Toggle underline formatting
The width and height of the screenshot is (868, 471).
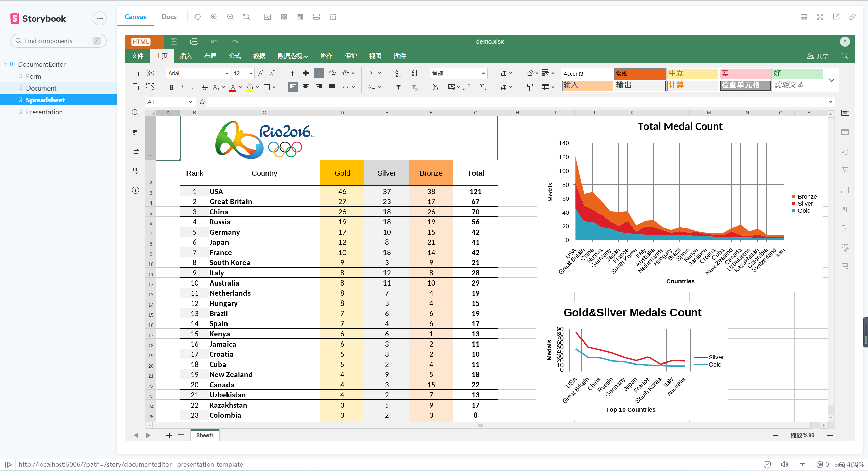pyautogui.click(x=193, y=87)
